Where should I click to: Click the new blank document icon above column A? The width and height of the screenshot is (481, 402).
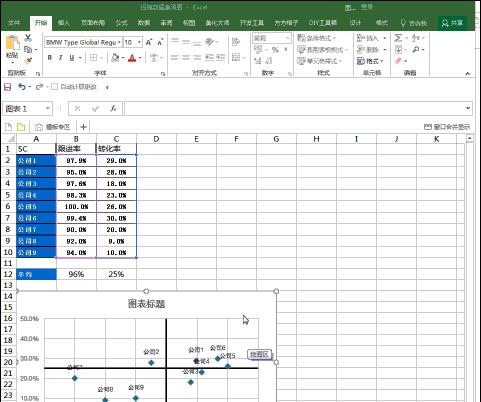click(x=9, y=127)
